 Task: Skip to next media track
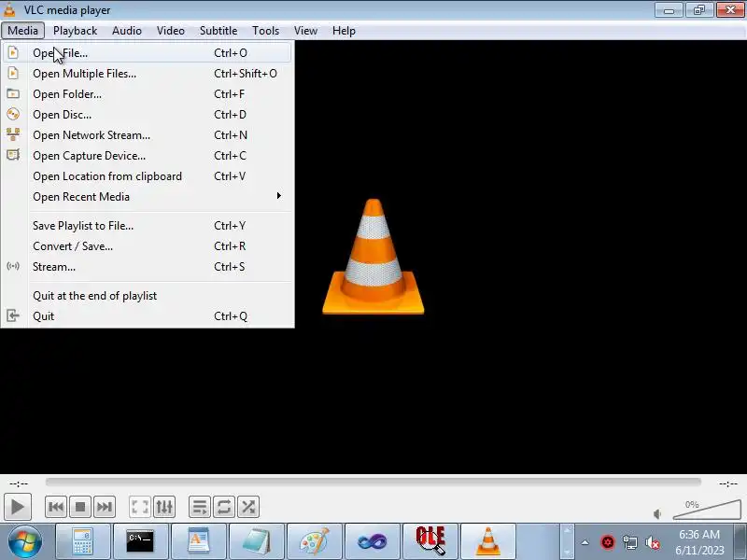(104, 507)
